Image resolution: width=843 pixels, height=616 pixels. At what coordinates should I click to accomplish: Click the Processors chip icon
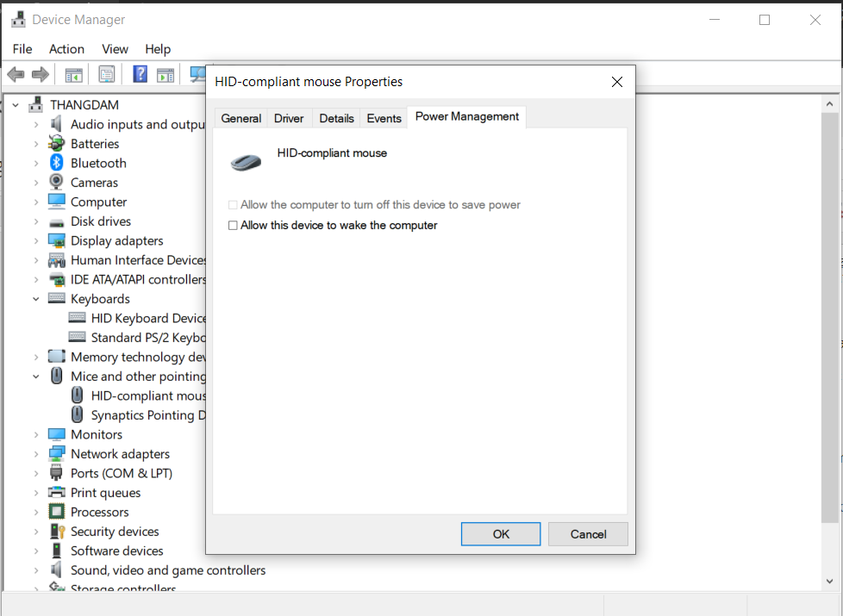(x=56, y=511)
